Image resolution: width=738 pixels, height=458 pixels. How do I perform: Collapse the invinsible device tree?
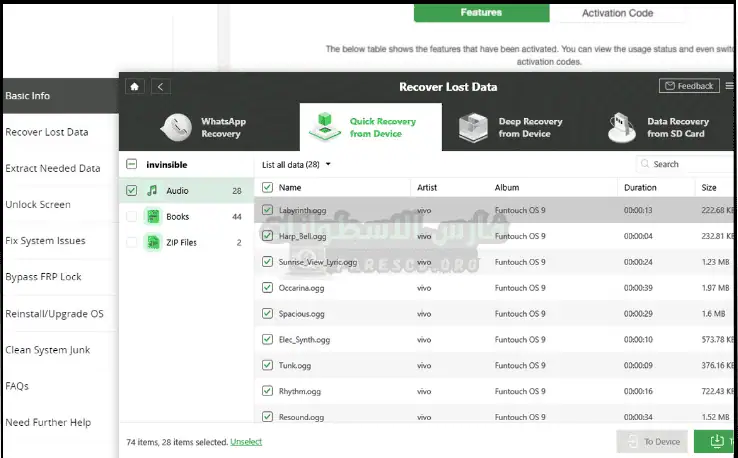coord(132,164)
